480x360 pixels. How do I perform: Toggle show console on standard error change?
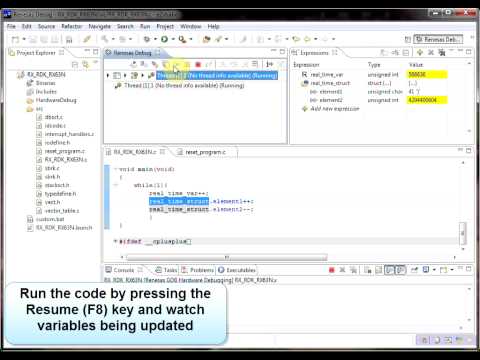tap(400, 270)
